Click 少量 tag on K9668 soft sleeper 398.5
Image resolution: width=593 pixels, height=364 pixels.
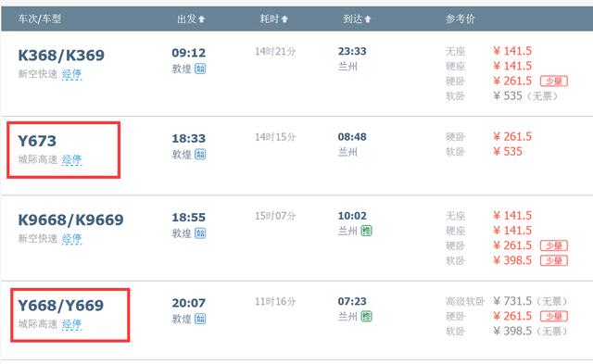click(554, 260)
